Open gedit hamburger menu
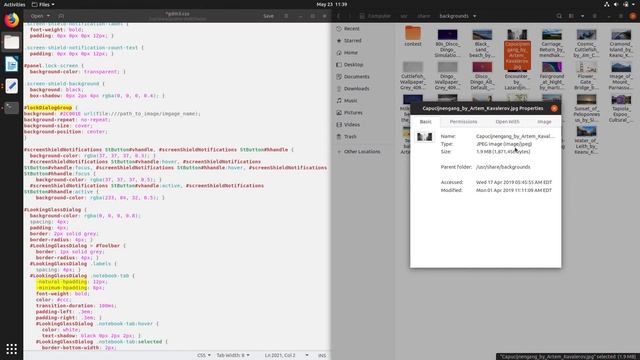The height and width of the screenshot is (360, 640). [x=286, y=16]
